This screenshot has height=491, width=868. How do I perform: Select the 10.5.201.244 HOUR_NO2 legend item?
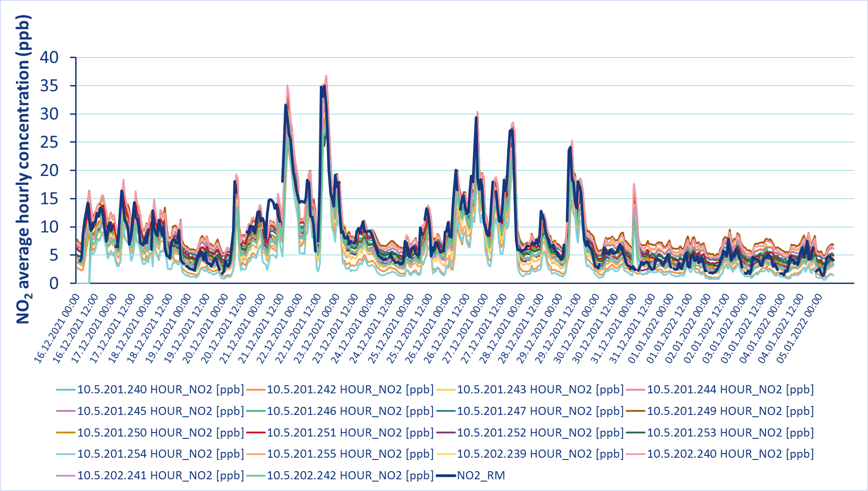click(x=730, y=390)
